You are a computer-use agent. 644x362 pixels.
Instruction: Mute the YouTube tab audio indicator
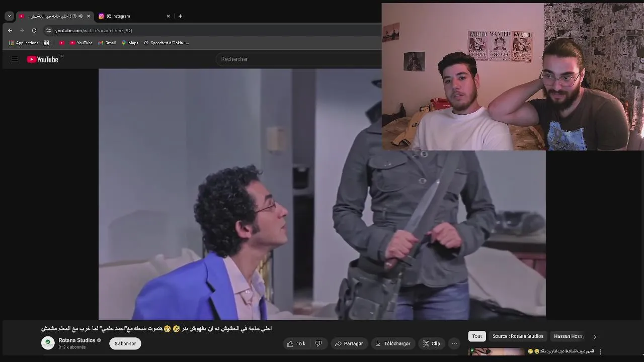pyautogui.click(x=80, y=16)
